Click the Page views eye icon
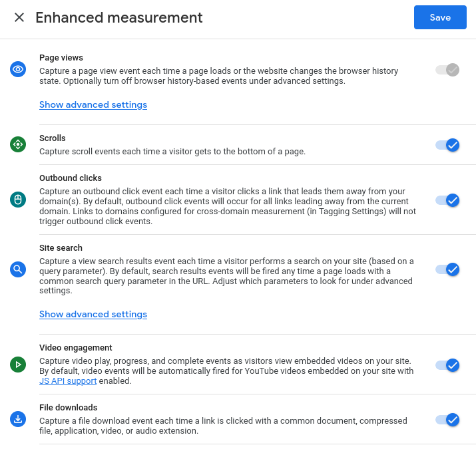 [18, 69]
